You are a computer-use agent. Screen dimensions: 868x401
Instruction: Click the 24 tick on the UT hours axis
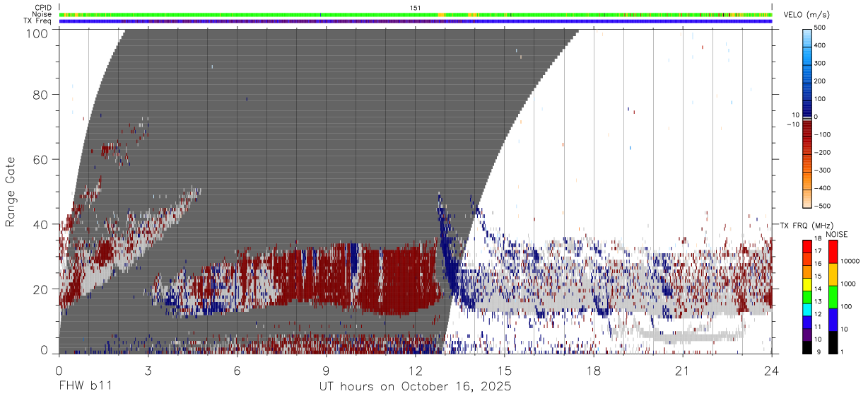pos(772,370)
